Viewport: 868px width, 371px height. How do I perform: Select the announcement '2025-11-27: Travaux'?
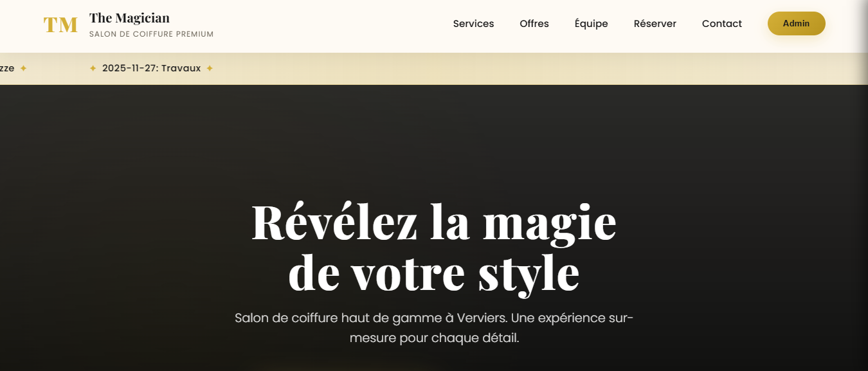coord(152,68)
